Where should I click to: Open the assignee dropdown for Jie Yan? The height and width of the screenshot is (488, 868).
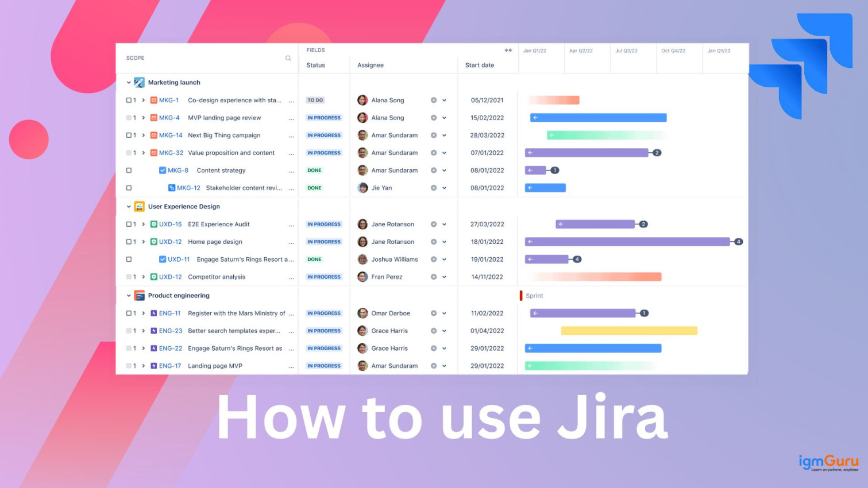[445, 188]
